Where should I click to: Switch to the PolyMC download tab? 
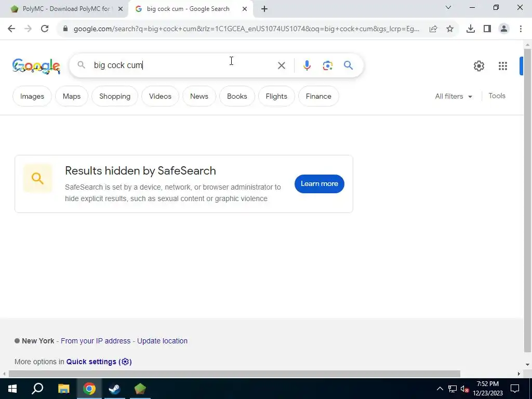66,9
